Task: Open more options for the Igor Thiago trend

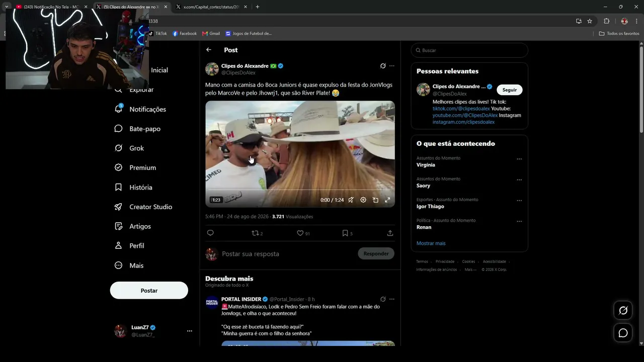Action: click(519, 200)
